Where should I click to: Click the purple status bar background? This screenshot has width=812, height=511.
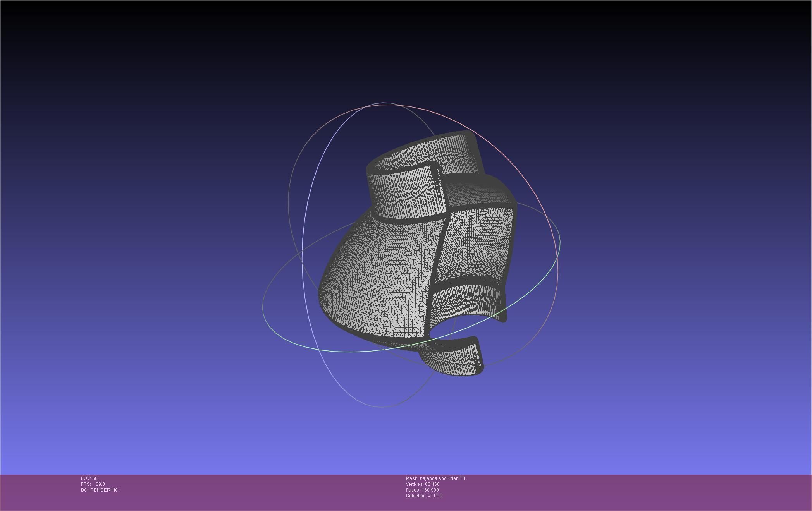620,492
